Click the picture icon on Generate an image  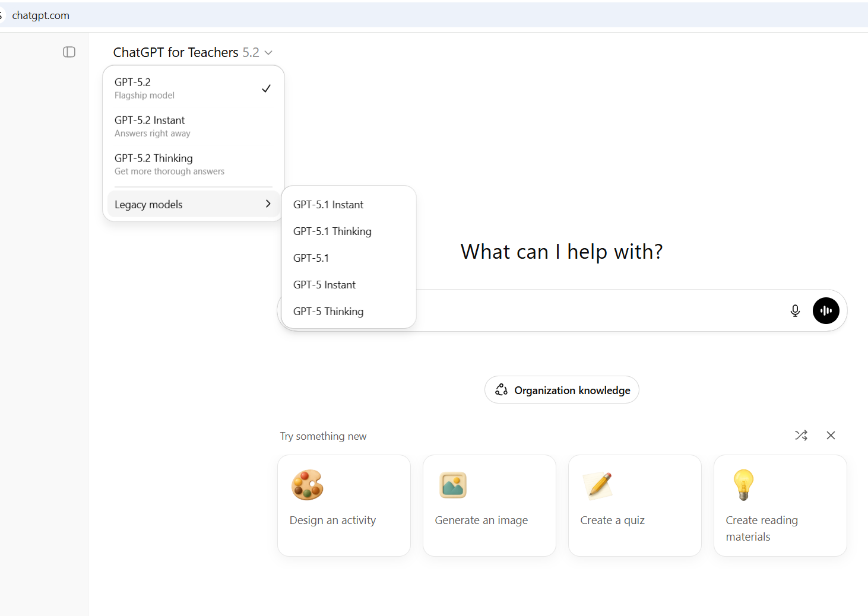click(453, 485)
